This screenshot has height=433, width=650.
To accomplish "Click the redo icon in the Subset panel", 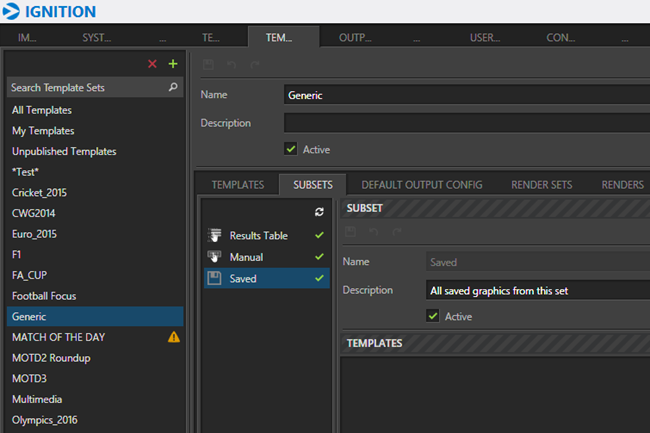I will point(397,232).
